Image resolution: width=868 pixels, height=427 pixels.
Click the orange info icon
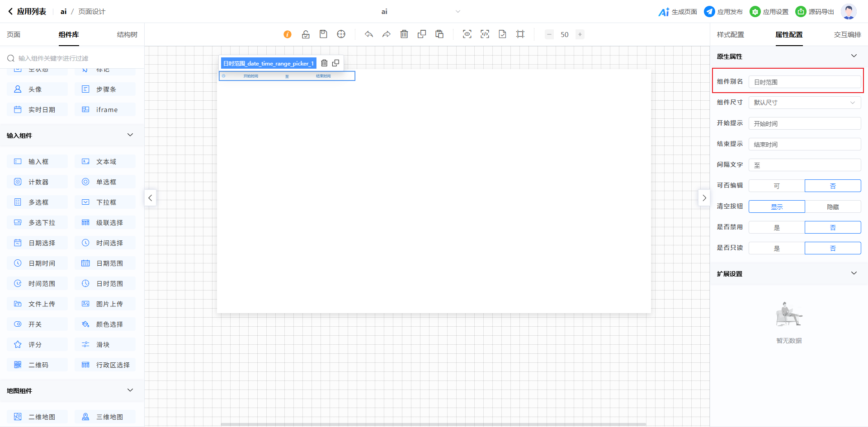pyautogui.click(x=288, y=34)
